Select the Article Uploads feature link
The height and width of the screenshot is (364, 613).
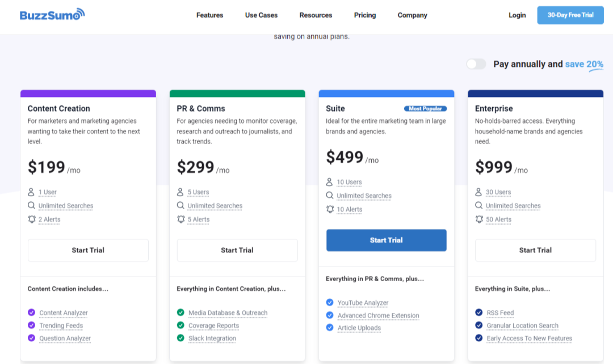(359, 328)
